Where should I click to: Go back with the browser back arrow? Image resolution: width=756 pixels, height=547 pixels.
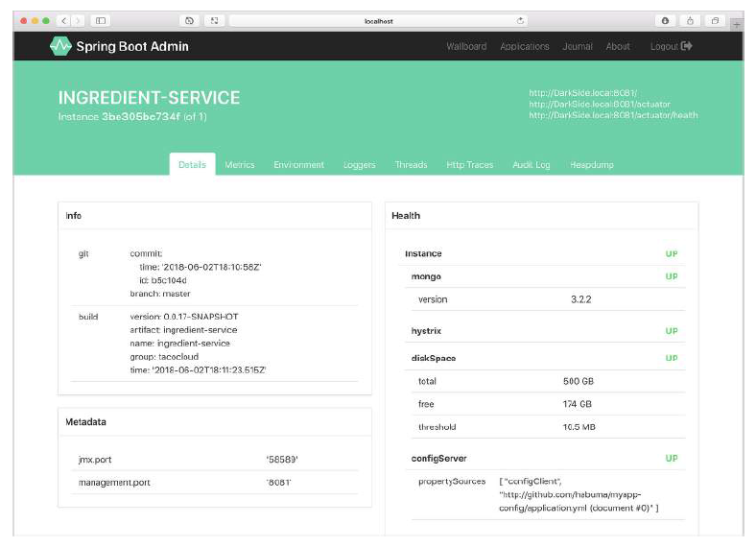pyautogui.click(x=63, y=21)
